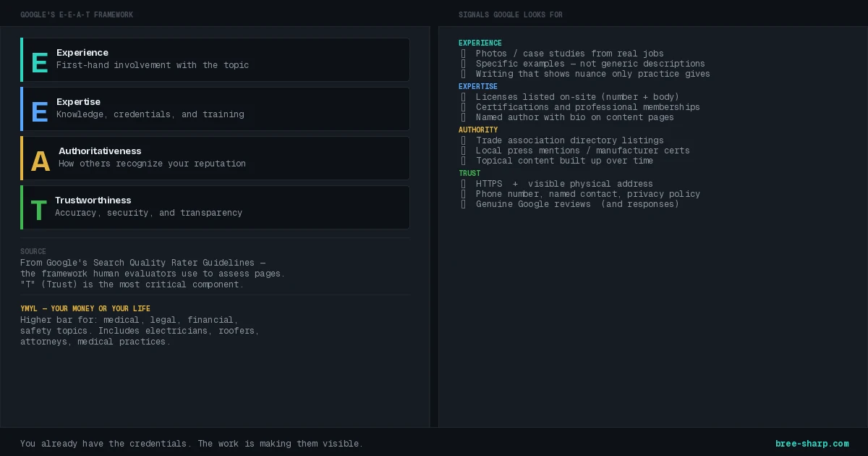Click the green T Trustworthiness icon
Viewport: 868px width, 456px height.
point(38,211)
